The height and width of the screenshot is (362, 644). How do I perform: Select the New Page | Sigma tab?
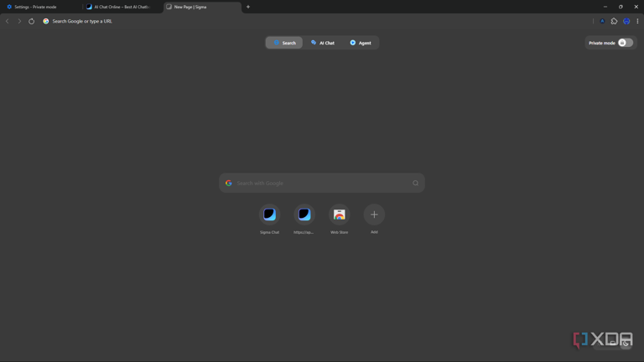click(x=202, y=7)
